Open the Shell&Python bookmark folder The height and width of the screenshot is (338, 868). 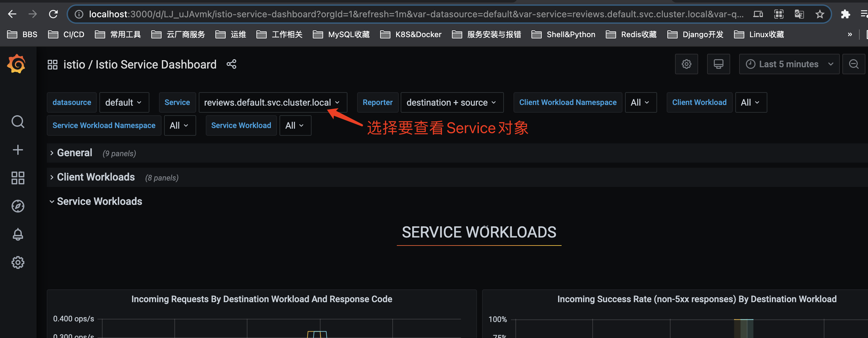coord(563,34)
